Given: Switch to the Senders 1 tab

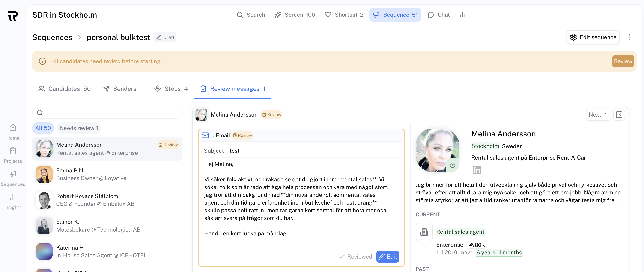Looking at the screenshot, I should pyautogui.click(x=123, y=89).
